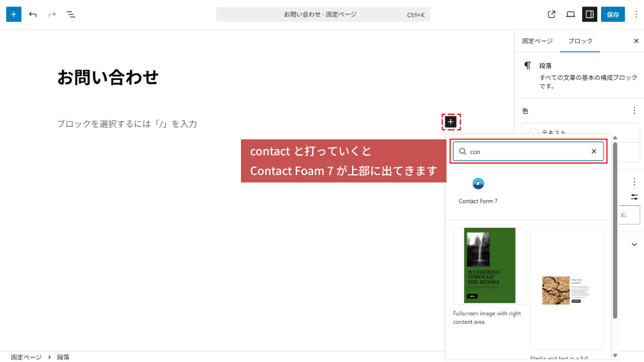Click the テキスト color swatch

pos(533,132)
